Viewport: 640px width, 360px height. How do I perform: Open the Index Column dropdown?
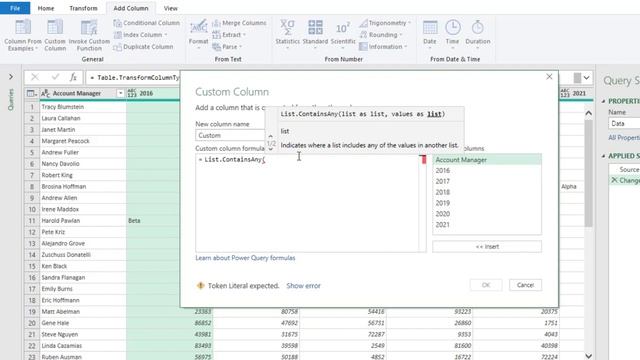tap(141, 35)
